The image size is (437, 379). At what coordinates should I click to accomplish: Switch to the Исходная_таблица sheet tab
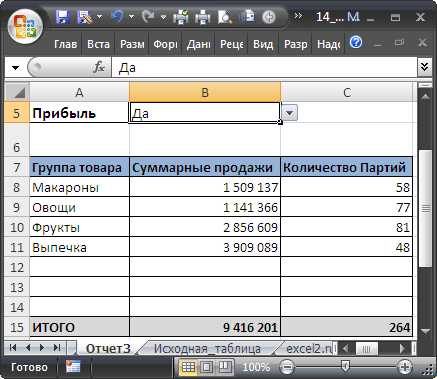(x=207, y=348)
